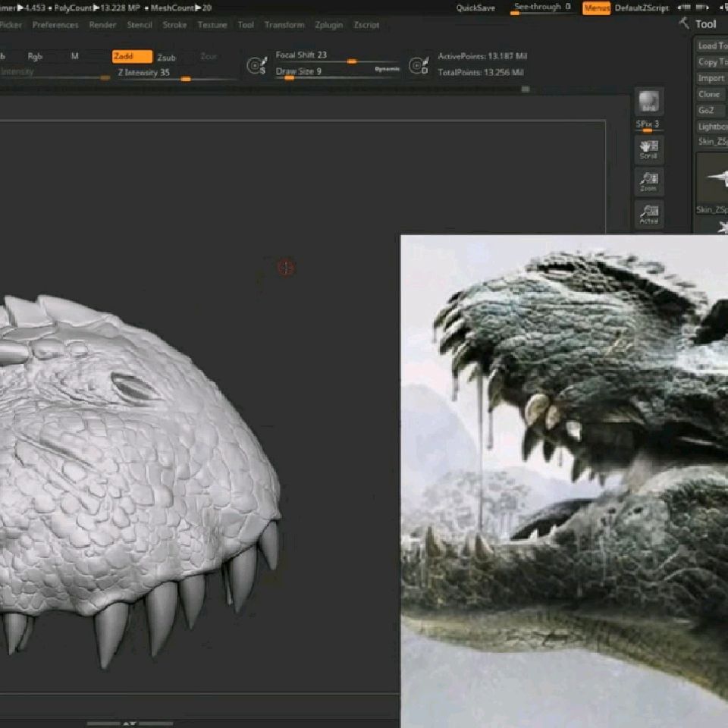The width and height of the screenshot is (728, 728).
Task: Click the Actual size icon
Action: [x=648, y=214]
